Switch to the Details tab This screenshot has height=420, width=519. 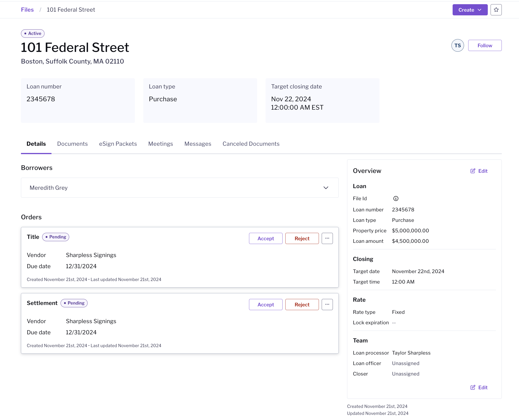pyautogui.click(x=36, y=144)
